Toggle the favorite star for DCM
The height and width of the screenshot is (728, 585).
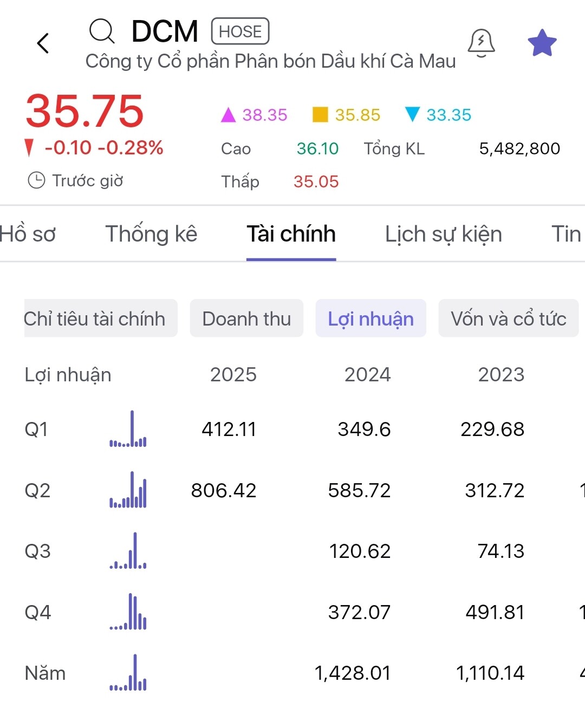pyautogui.click(x=542, y=43)
